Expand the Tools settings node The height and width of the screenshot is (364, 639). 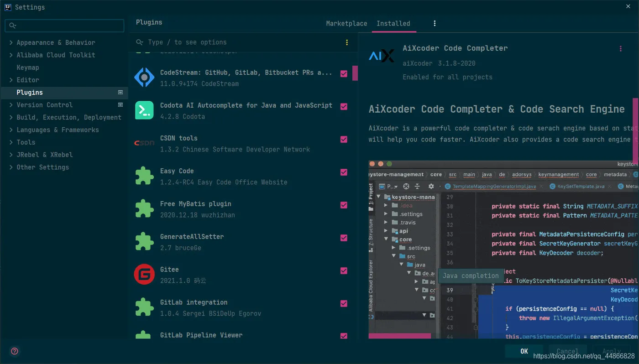(11, 142)
